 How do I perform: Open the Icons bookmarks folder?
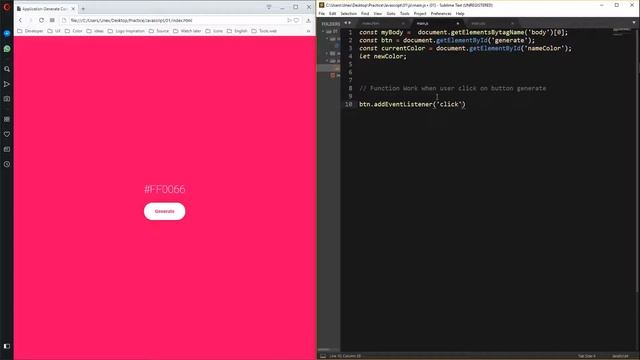pos(214,31)
